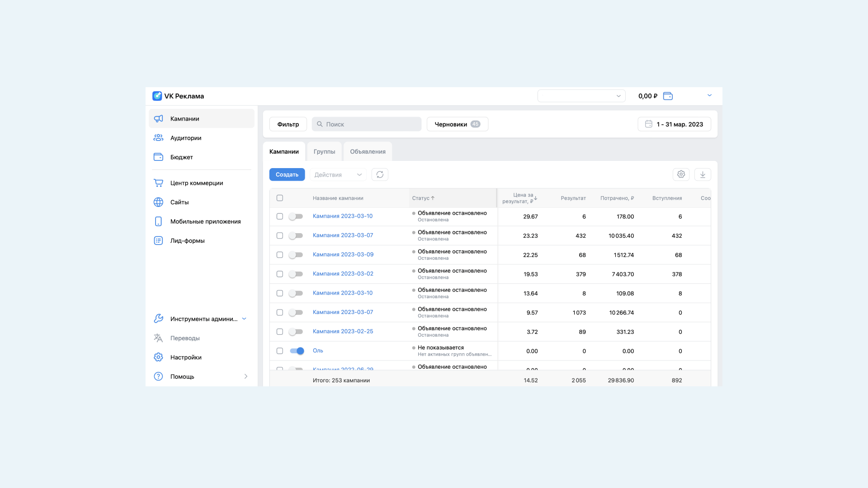Screen dimensions: 868x488
Task: Open Кампании megaphone icon in sidebar
Action: [x=158, y=118]
